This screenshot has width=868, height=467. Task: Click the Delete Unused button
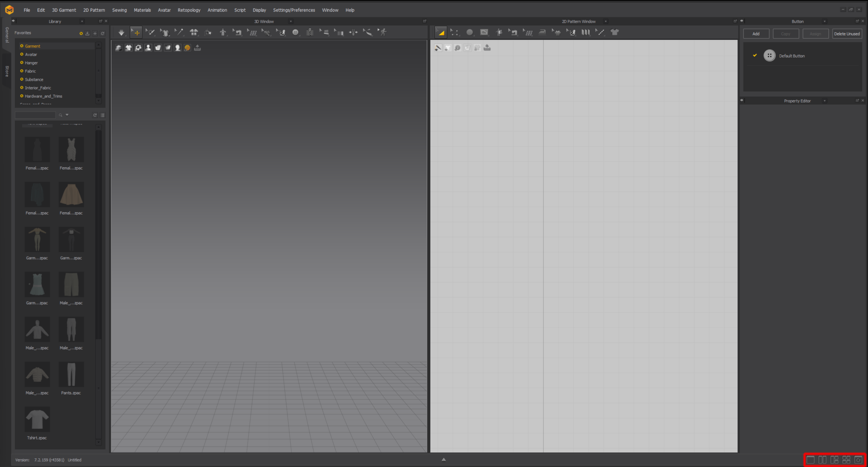[847, 33]
